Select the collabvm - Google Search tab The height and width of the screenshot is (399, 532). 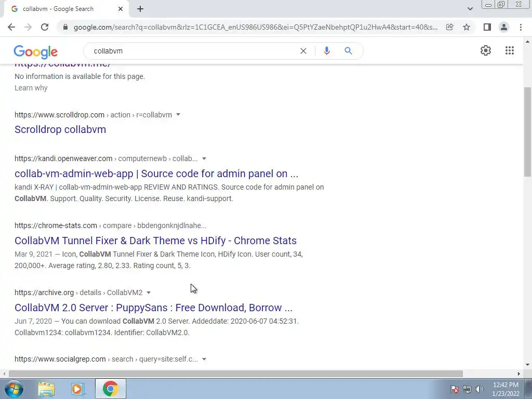66,9
